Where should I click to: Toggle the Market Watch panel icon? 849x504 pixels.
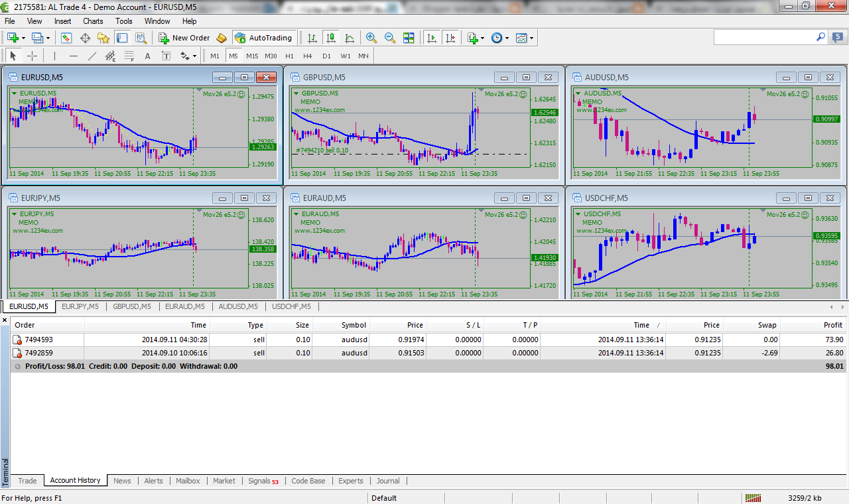click(68, 38)
